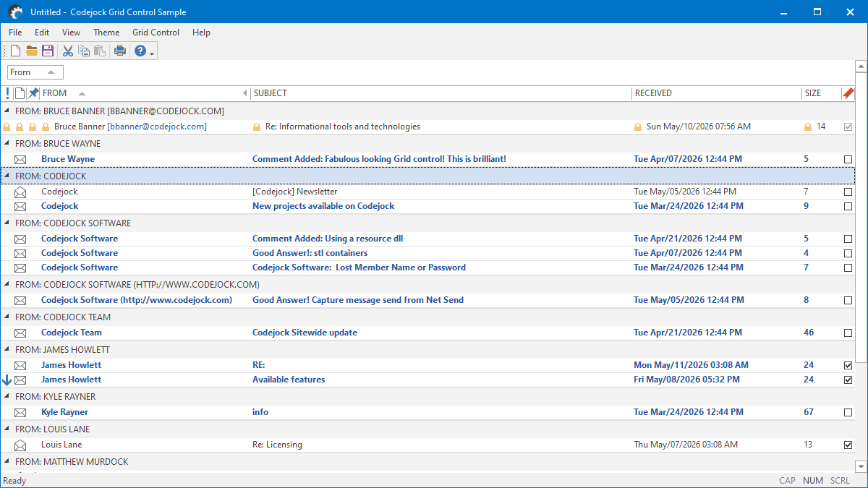868x488 pixels.
Task: Click the Save floppy disk icon
Action: coord(48,51)
